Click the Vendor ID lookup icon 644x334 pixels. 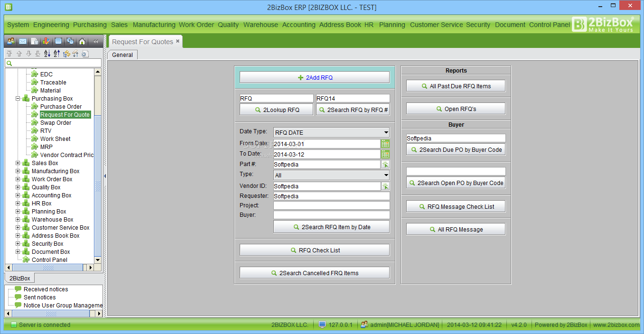coord(385,186)
